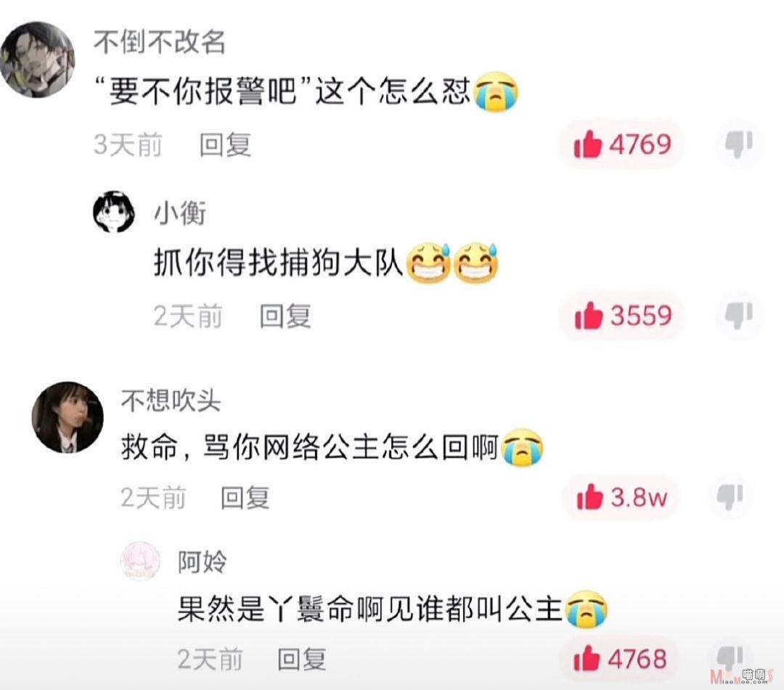Reply to 阿妗's comment via 回复
This screenshot has width=784, height=690.
tap(301, 660)
